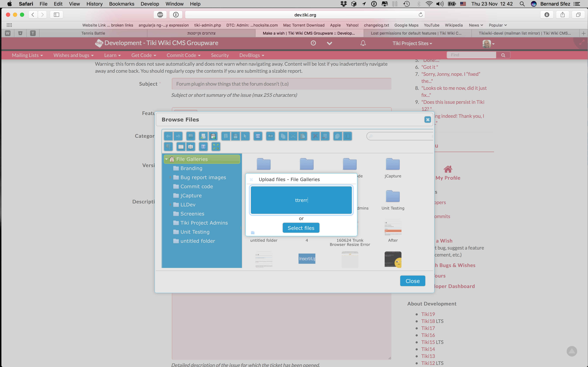Click the preview eye icon in toolbar
Screen dimensions: 588x367
pos(270,136)
